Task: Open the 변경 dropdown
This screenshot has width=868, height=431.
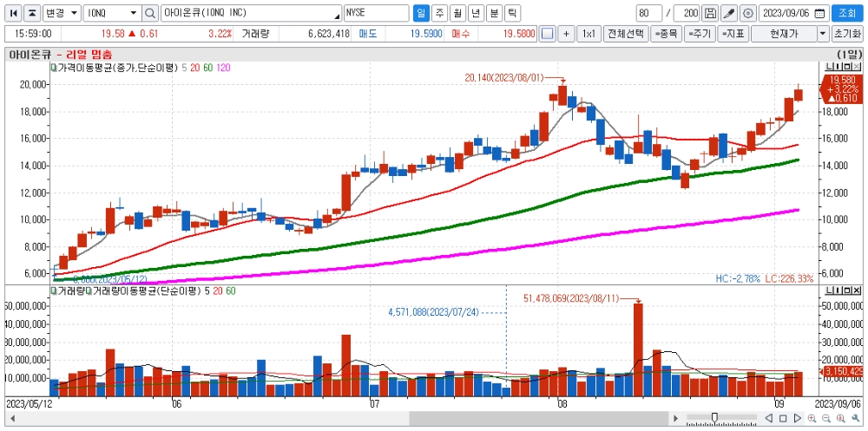Action: (62, 13)
